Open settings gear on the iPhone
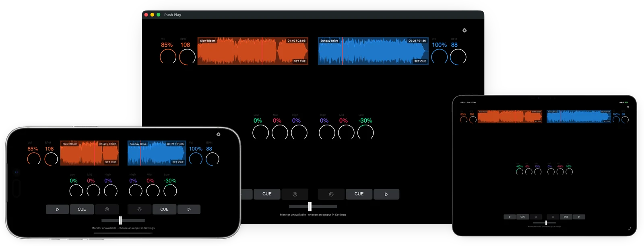The height and width of the screenshot is (246, 644). tap(218, 134)
